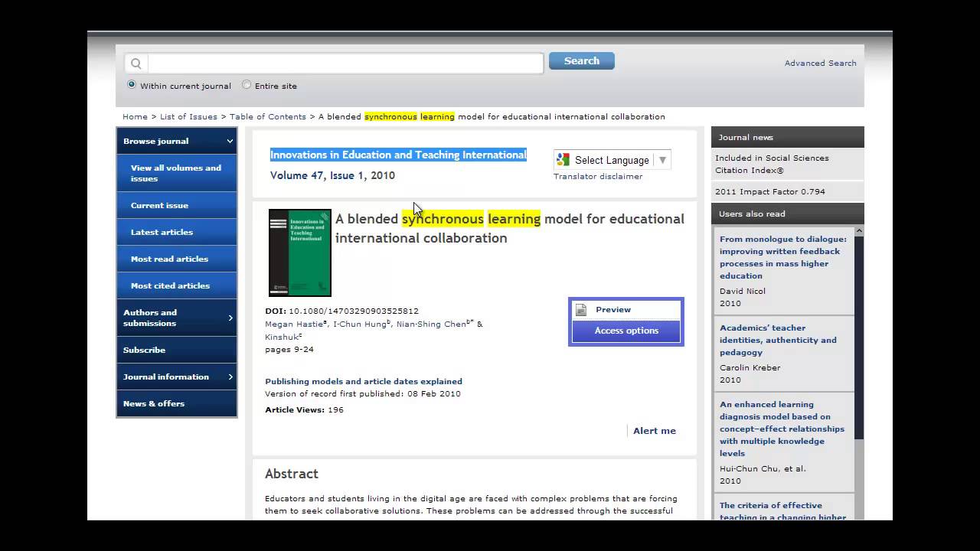Open 'Academics' teacher identities' article

[x=778, y=340]
